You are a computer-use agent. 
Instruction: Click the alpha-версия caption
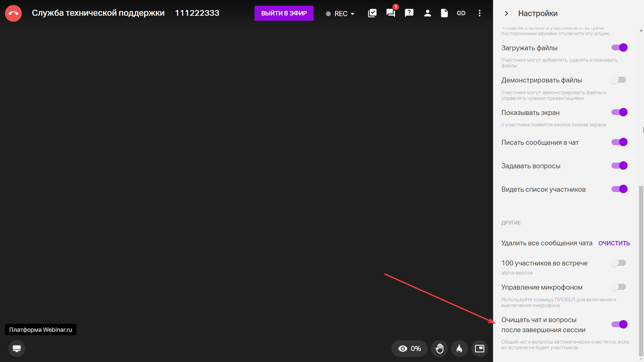[517, 273]
